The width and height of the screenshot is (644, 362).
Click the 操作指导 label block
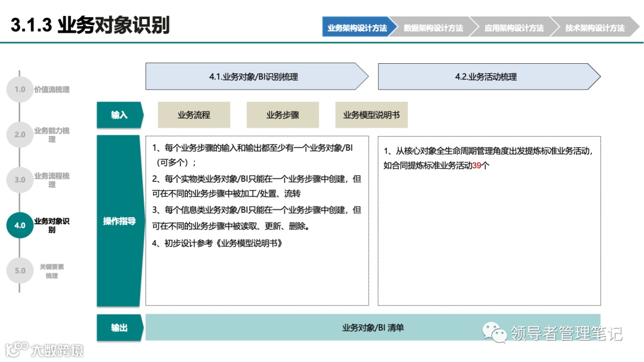(x=119, y=221)
